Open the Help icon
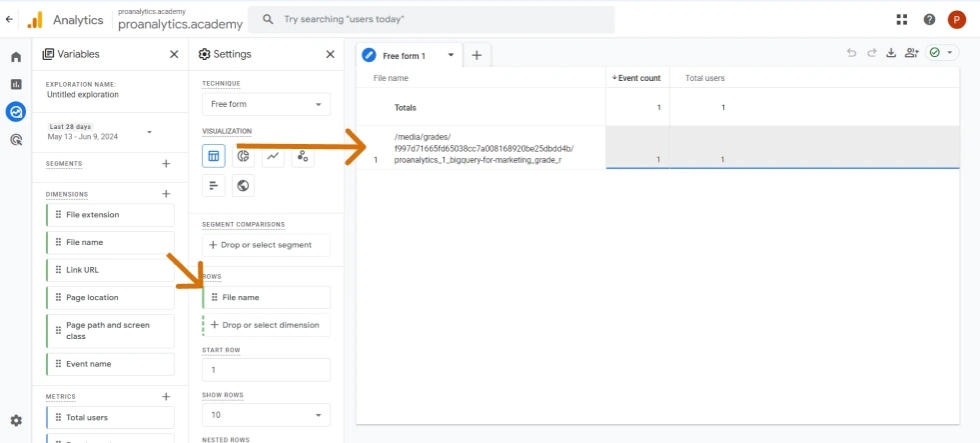The image size is (980, 443). (929, 19)
